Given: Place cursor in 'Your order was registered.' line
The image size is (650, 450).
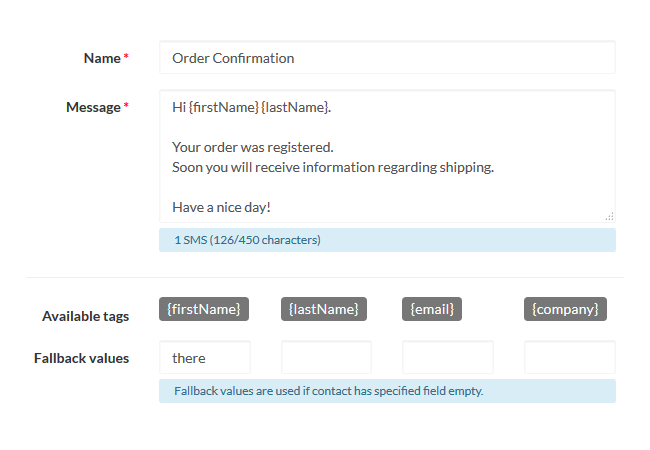Looking at the screenshot, I should [252, 147].
